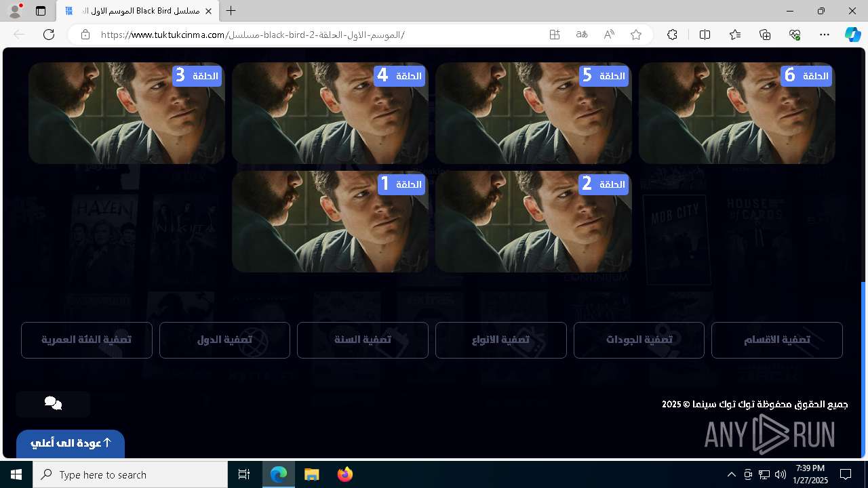
Task: Open the apps grid icon in address bar
Action: point(555,35)
